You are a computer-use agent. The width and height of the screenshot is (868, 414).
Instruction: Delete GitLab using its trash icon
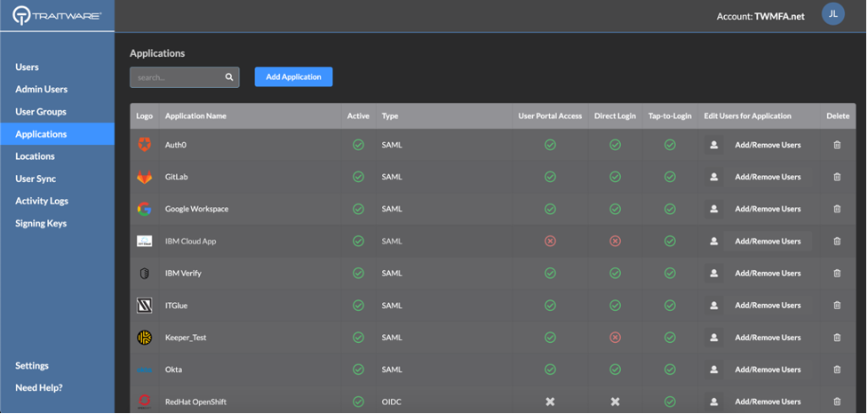click(x=837, y=177)
